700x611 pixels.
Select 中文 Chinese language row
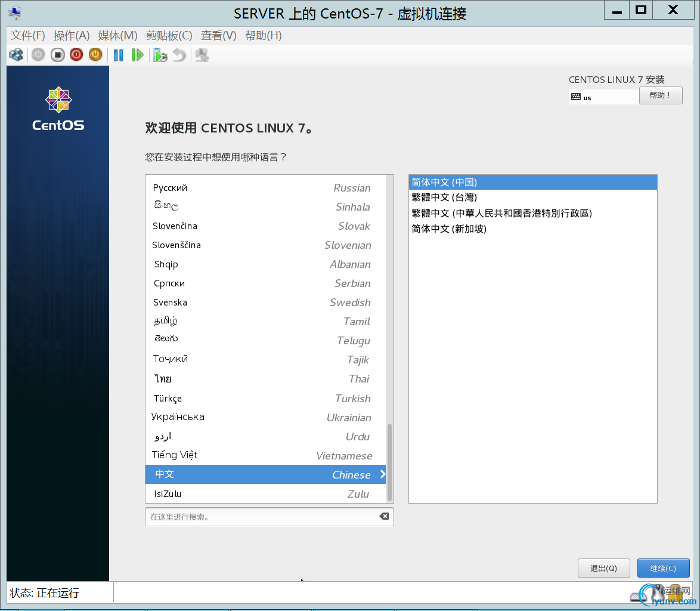[x=265, y=474]
